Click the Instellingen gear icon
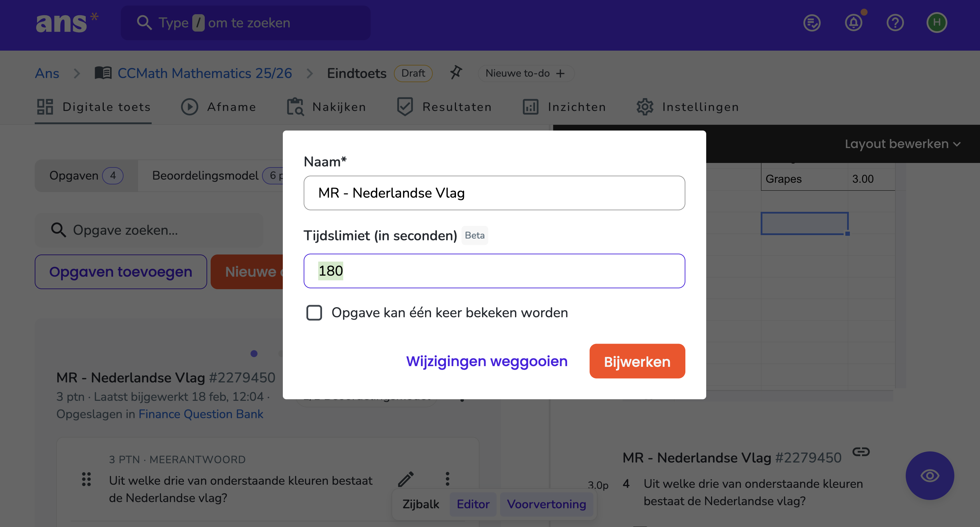Screen dimensions: 980x527 pos(645,107)
